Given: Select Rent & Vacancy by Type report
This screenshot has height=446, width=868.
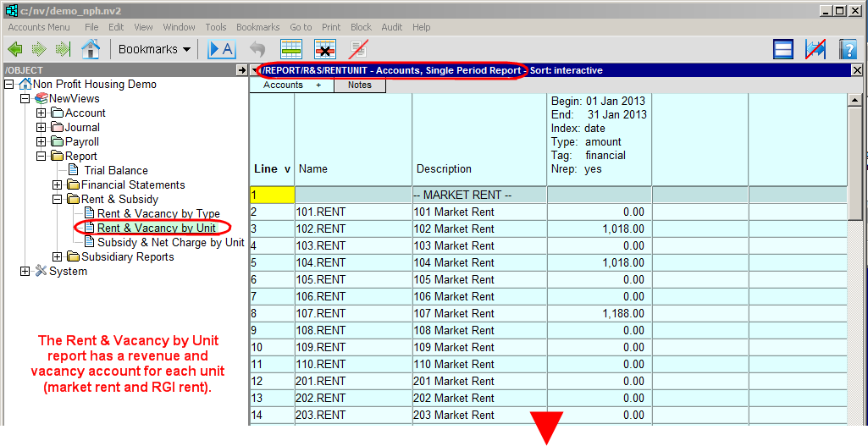Looking at the screenshot, I should pyautogui.click(x=158, y=214).
